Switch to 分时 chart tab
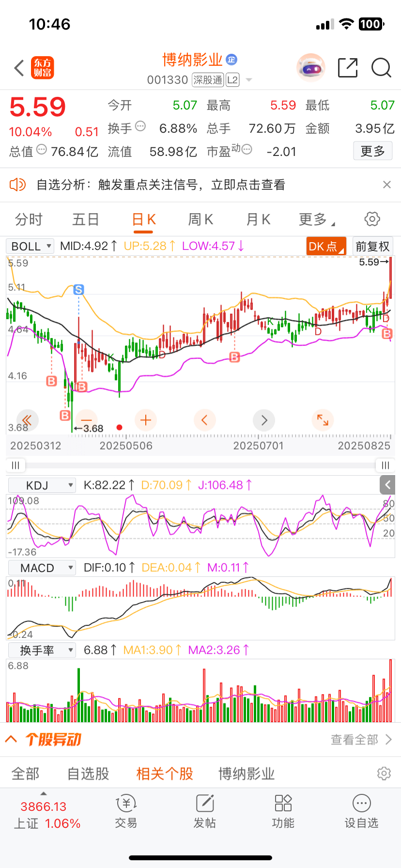 coord(29,219)
